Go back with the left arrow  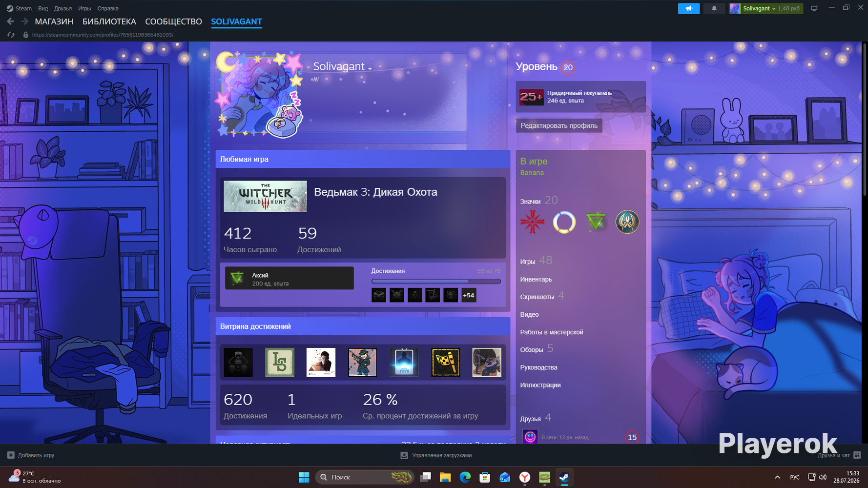pyautogui.click(x=10, y=21)
